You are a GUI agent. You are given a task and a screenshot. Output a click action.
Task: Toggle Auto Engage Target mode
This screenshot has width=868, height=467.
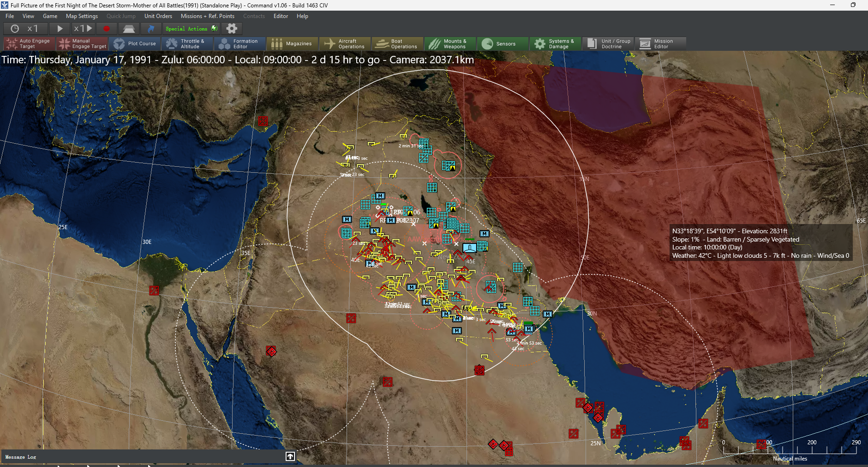[29, 44]
